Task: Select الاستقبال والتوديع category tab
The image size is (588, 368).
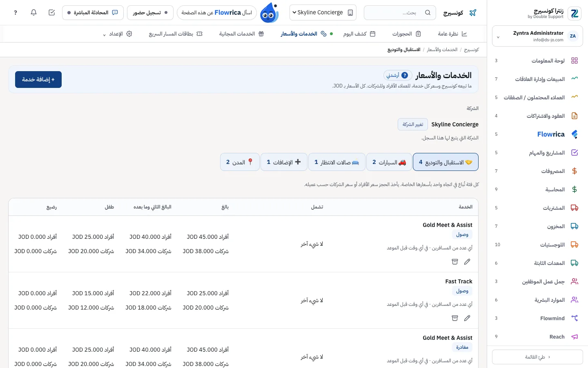Action: [x=445, y=162]
